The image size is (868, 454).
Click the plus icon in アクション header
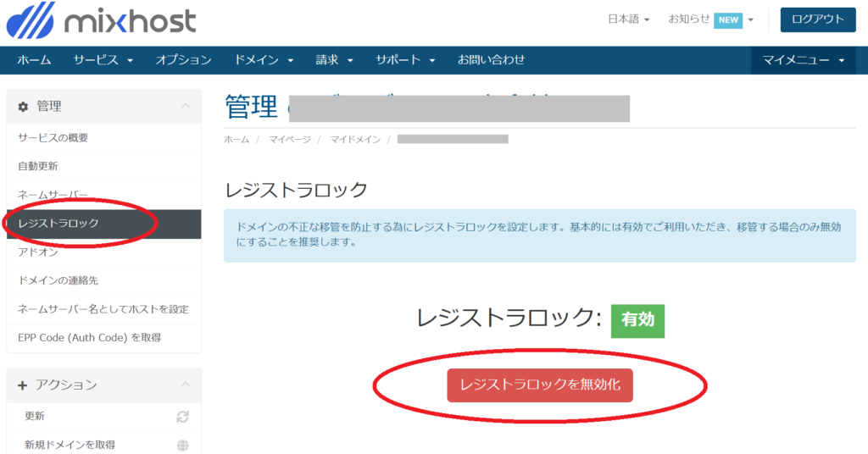coord(23,385)
